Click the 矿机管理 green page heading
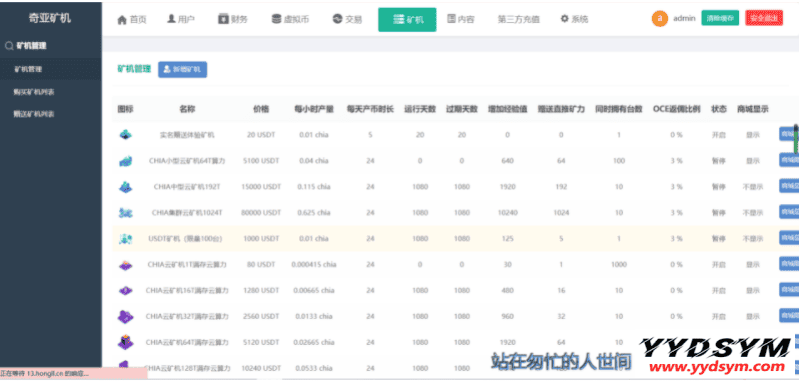 (x=134, y=69)
